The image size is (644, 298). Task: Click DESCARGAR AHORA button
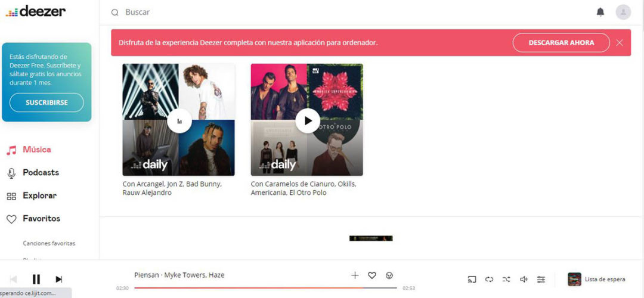[x=561, y=43]
